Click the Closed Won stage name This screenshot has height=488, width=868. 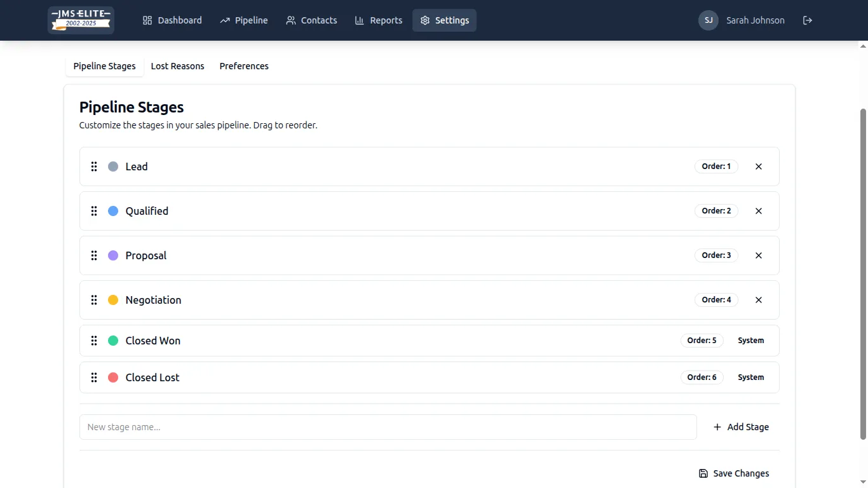(x=153, y=341)
